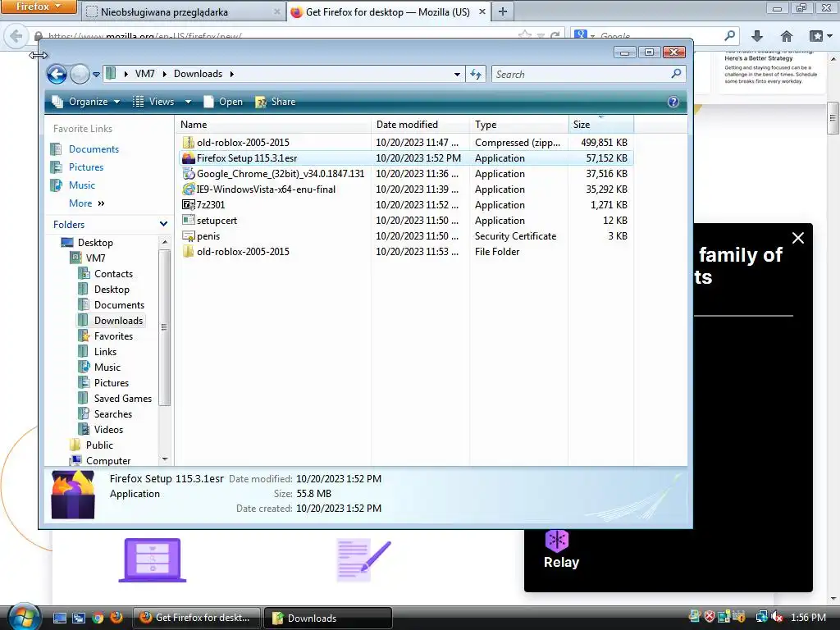The height and width of the screenshot is (630, 840).
Task: Click the system clock 1:56 PM
Action: [808, 617]
